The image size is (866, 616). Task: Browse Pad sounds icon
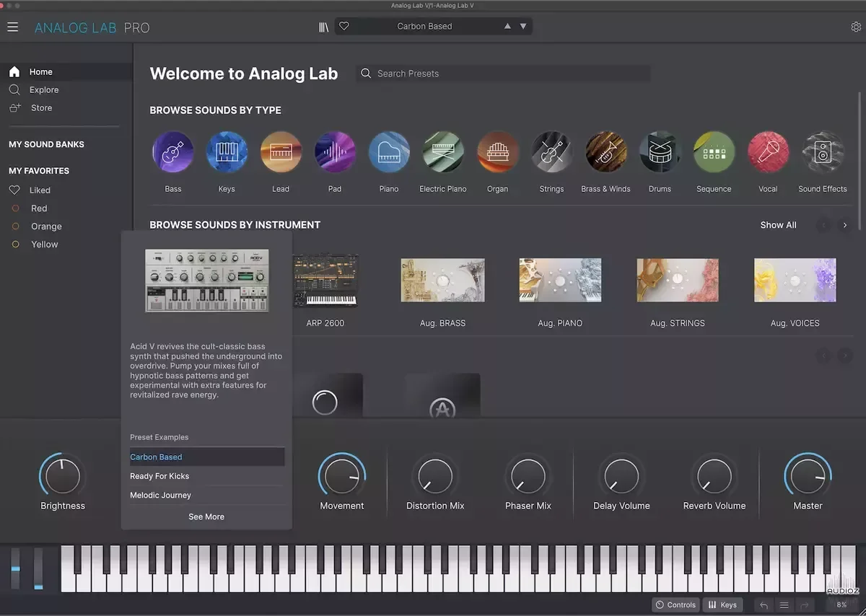pos(335,152)
